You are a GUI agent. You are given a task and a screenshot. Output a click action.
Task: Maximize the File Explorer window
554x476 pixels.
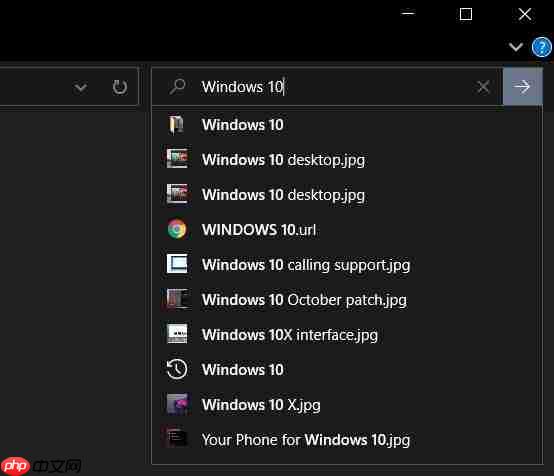[466, 14]
